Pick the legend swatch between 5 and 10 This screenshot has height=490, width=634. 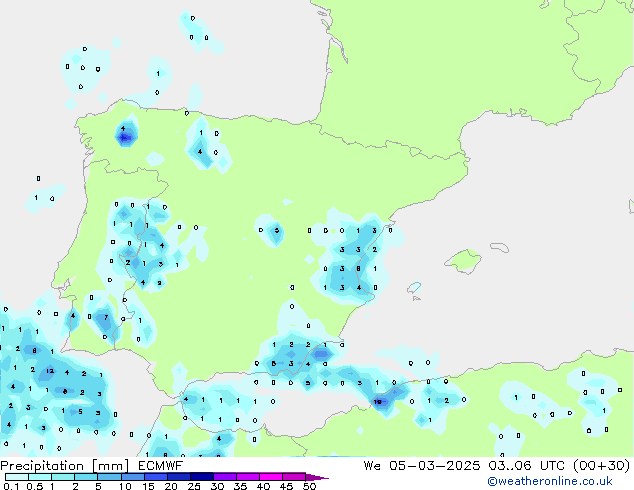point(109,477)
